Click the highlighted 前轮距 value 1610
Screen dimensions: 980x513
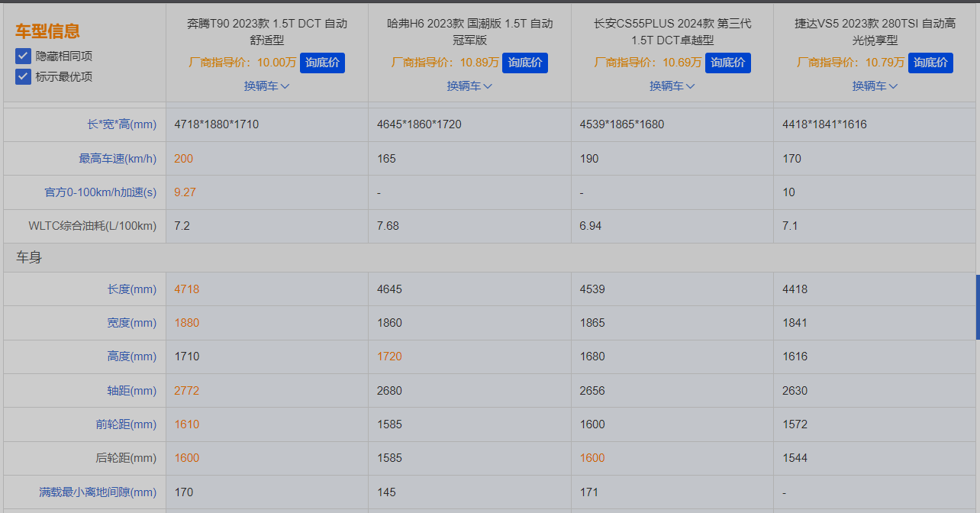point(187,424)
